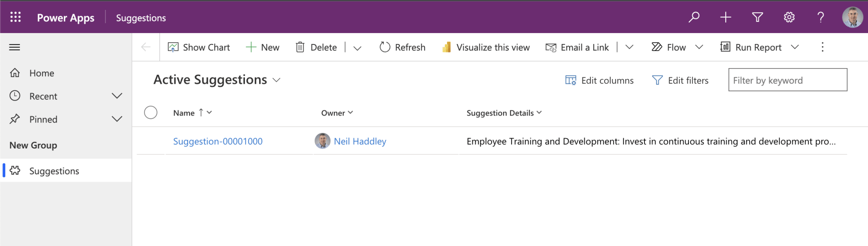Toggle the select all rows circle
This screenshot has height=246, width=868.
click(x=151, y=113)
